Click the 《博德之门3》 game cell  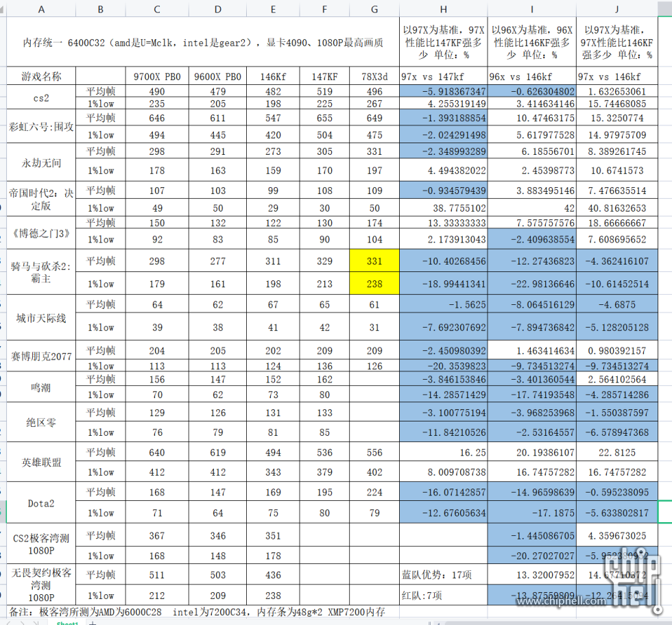(41, 232)
